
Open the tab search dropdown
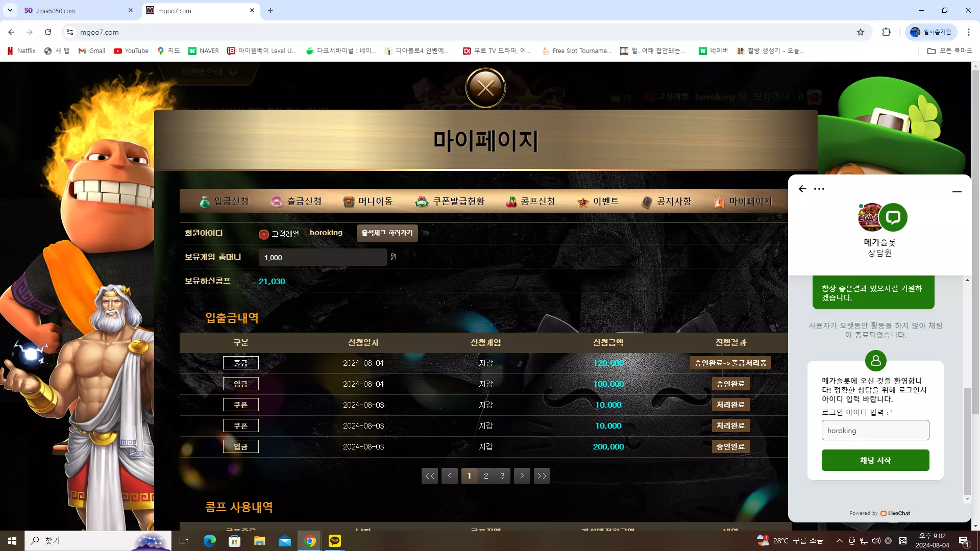point(10,10)
